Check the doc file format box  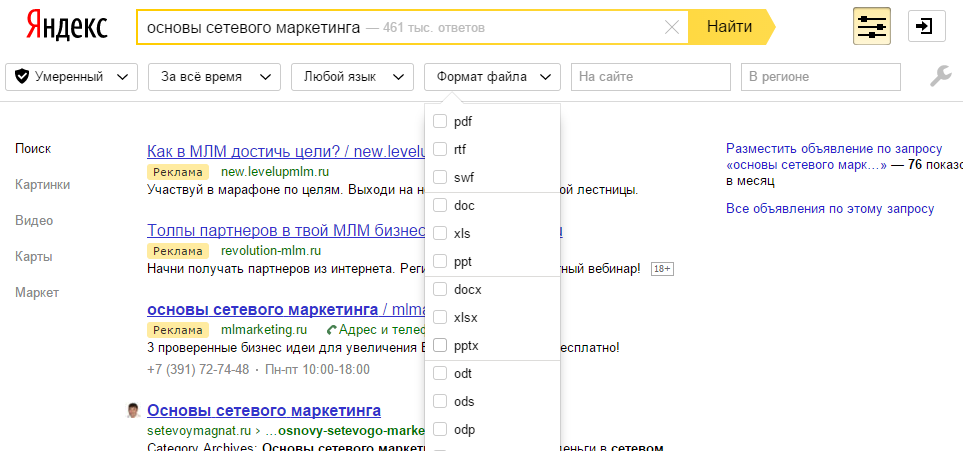click(x=440, y=206)
